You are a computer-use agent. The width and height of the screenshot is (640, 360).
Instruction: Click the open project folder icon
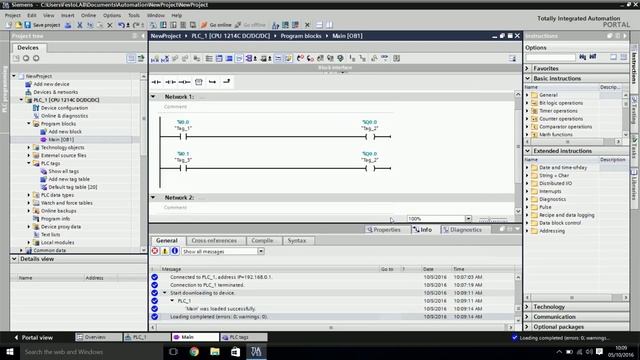(x=18, y=25)
